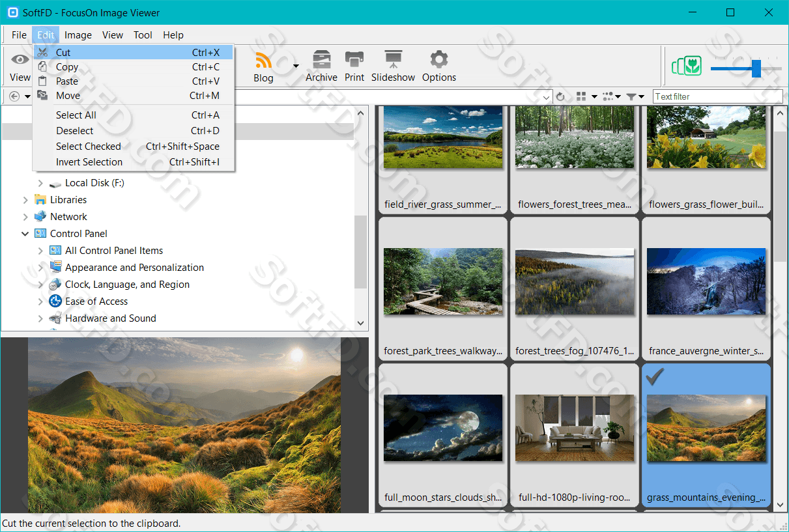Click the Network icon in tree
The width and height of the screenshot is (789, 532).
coord(40,217)
